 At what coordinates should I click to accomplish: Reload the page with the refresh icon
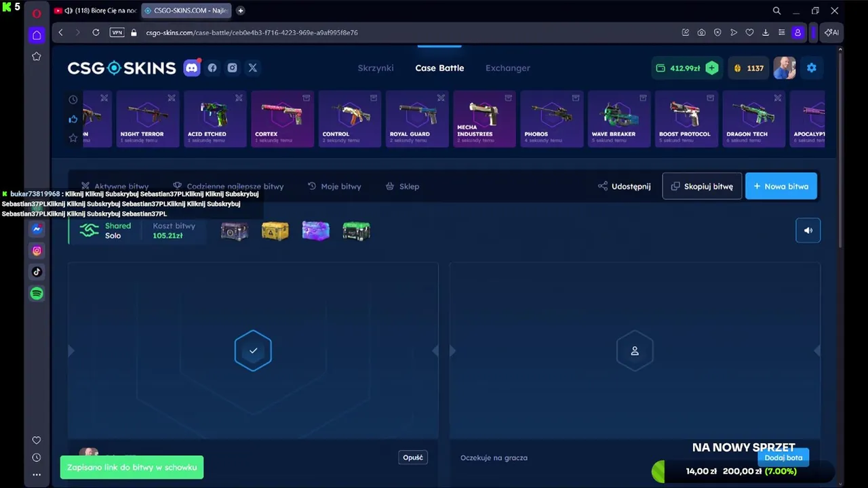point(96,33)
